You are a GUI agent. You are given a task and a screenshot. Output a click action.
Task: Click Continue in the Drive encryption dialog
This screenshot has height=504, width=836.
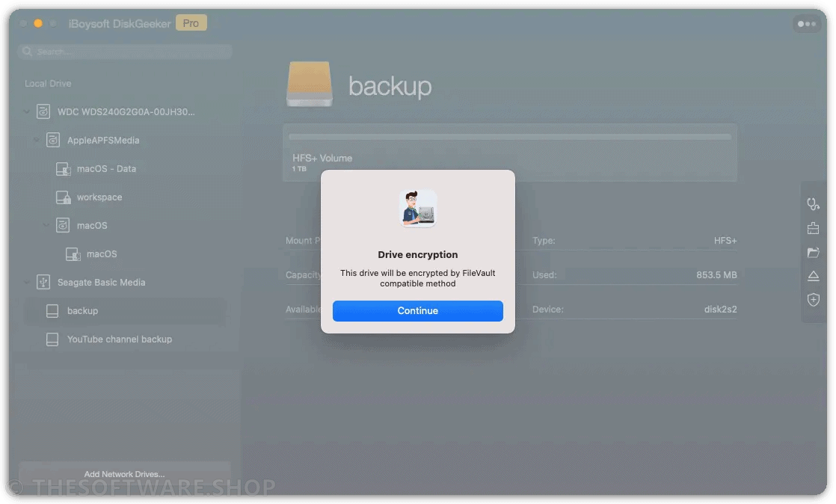coord(417,311)
